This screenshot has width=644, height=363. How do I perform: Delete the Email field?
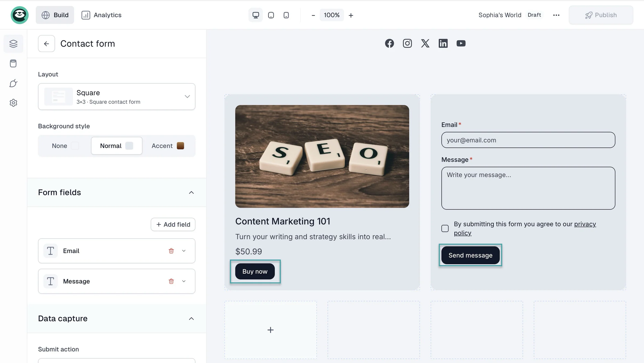pos(171,251)
